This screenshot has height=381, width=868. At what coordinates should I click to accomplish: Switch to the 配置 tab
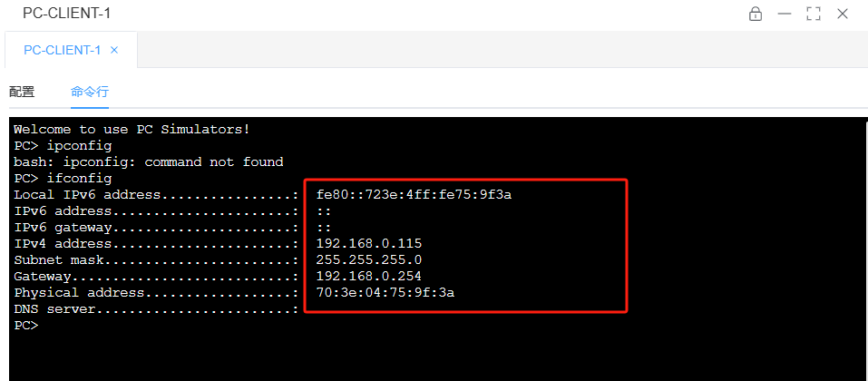coord(22,92)
